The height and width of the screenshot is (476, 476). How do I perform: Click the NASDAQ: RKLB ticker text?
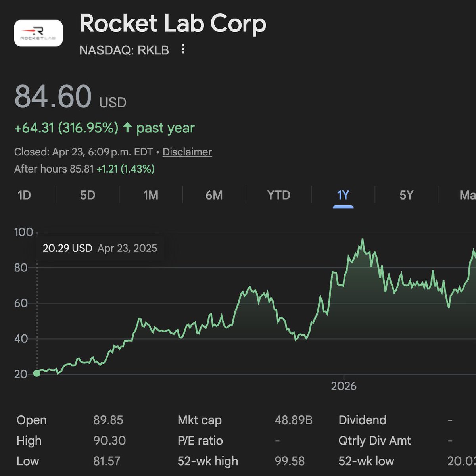tap(124, 50)
